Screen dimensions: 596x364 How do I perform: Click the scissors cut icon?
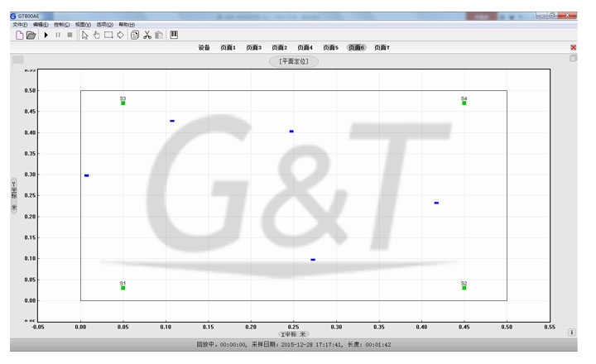(147, 35)
